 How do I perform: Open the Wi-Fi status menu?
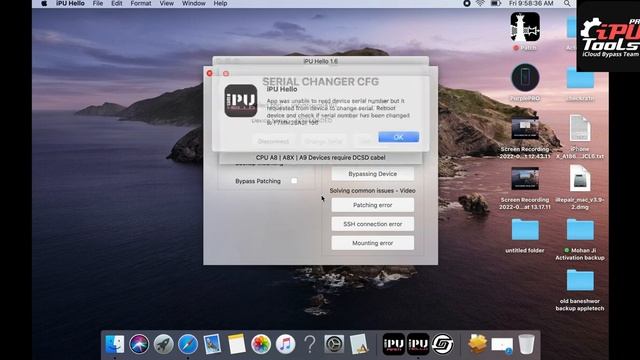[x=480, y=4]
